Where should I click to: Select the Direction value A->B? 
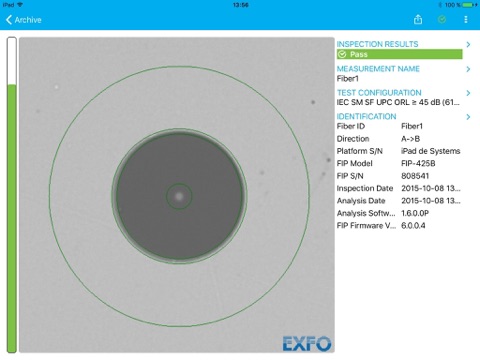410,139
